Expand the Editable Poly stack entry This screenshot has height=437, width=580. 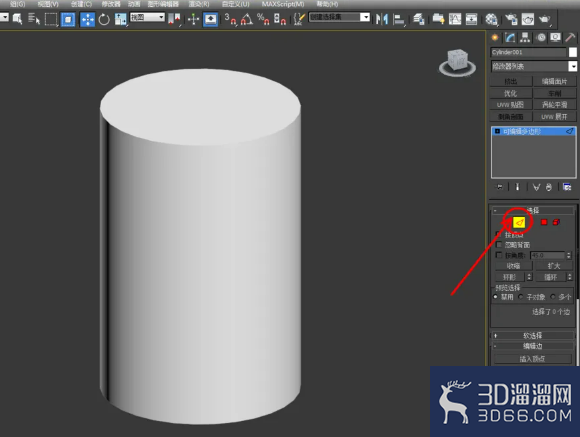[497, 131]
